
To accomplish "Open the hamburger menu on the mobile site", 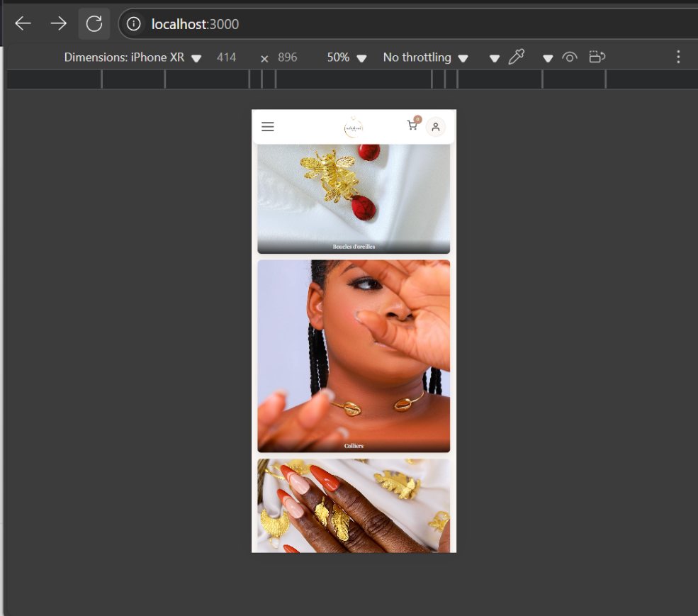I will point(267,127).
